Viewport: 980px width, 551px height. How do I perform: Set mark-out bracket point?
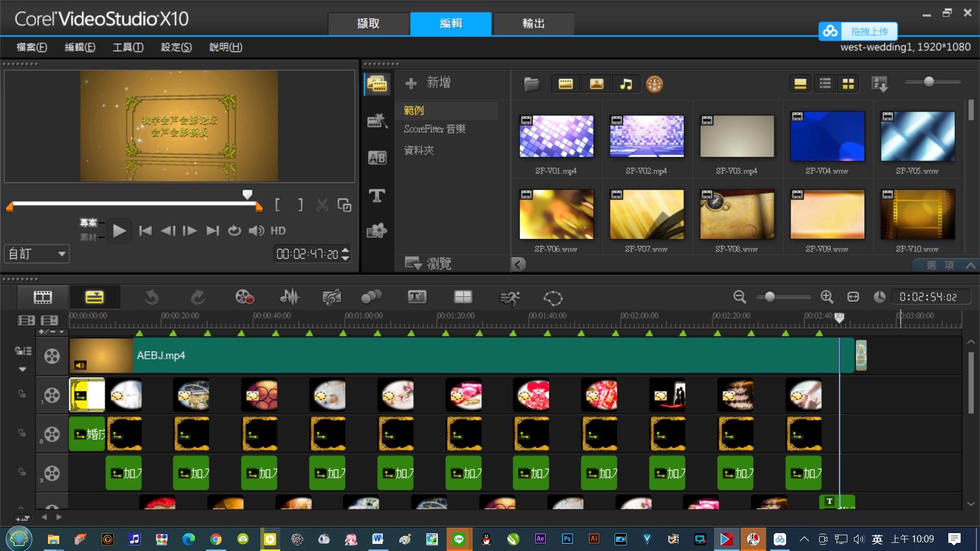pos(301,205)
